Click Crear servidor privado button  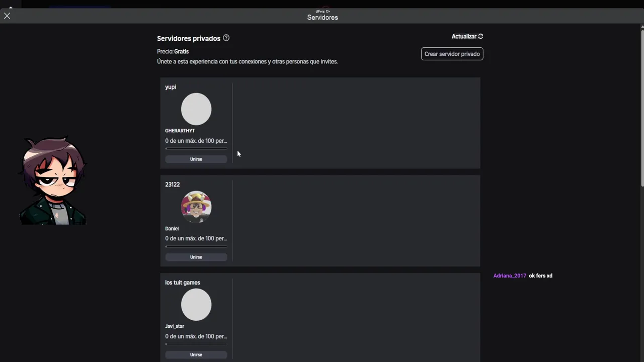pos(452,54)
